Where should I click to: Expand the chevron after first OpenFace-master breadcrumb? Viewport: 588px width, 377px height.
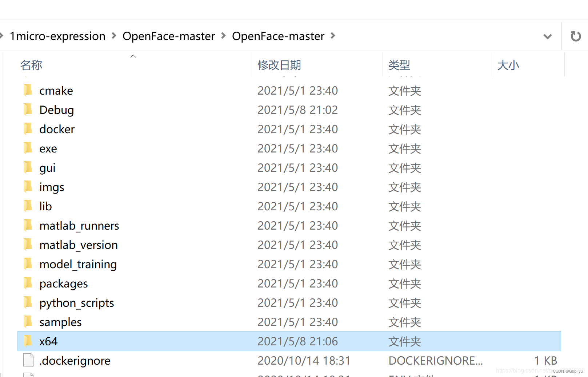[x=223, y=36]
